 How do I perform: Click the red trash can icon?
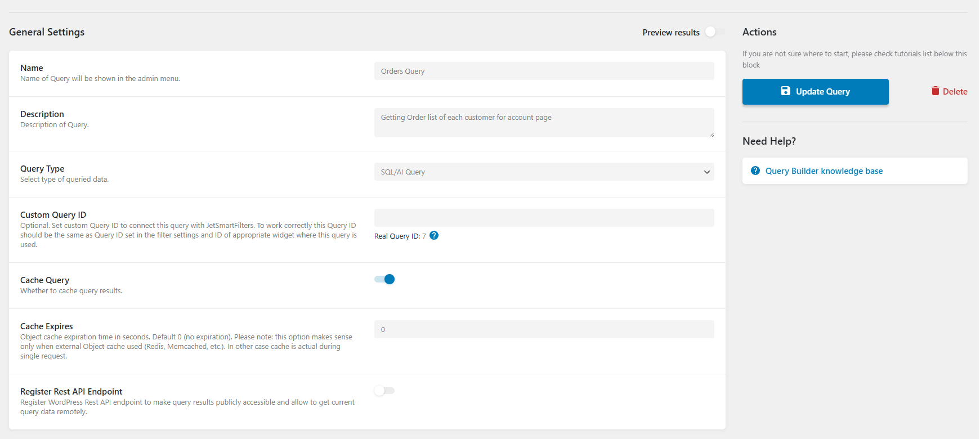pos(935,91)
